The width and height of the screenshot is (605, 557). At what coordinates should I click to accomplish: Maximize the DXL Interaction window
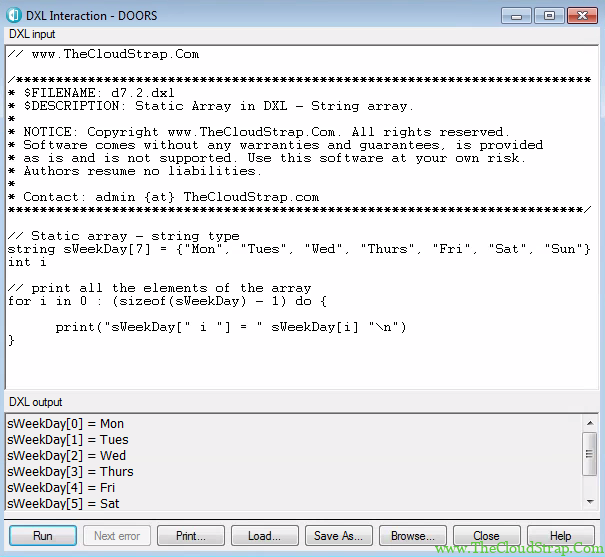549,16
